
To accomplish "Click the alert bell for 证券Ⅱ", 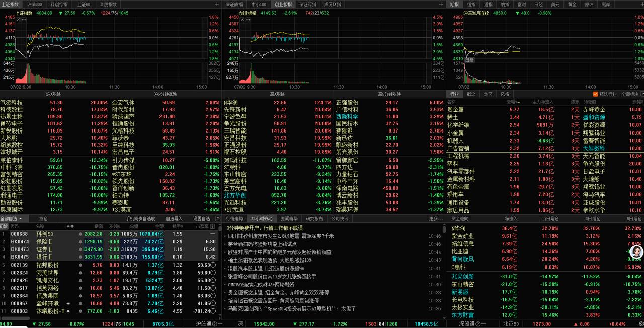I will point(80,249).
